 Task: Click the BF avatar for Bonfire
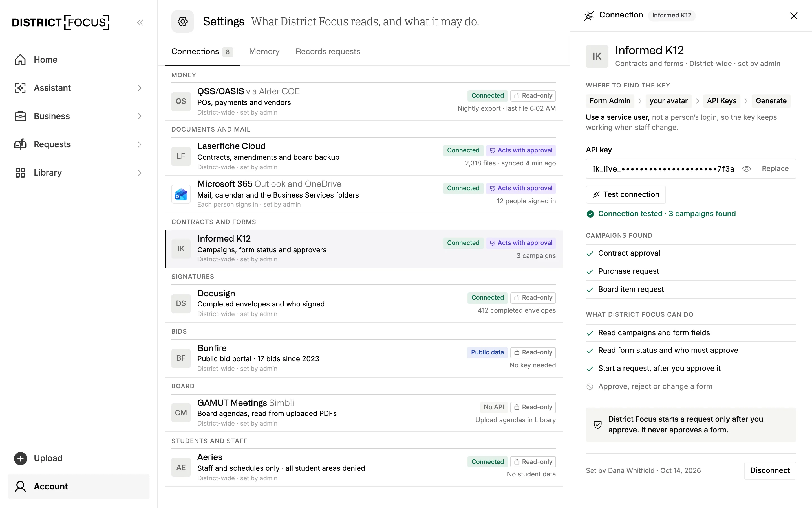click(181, 358)
